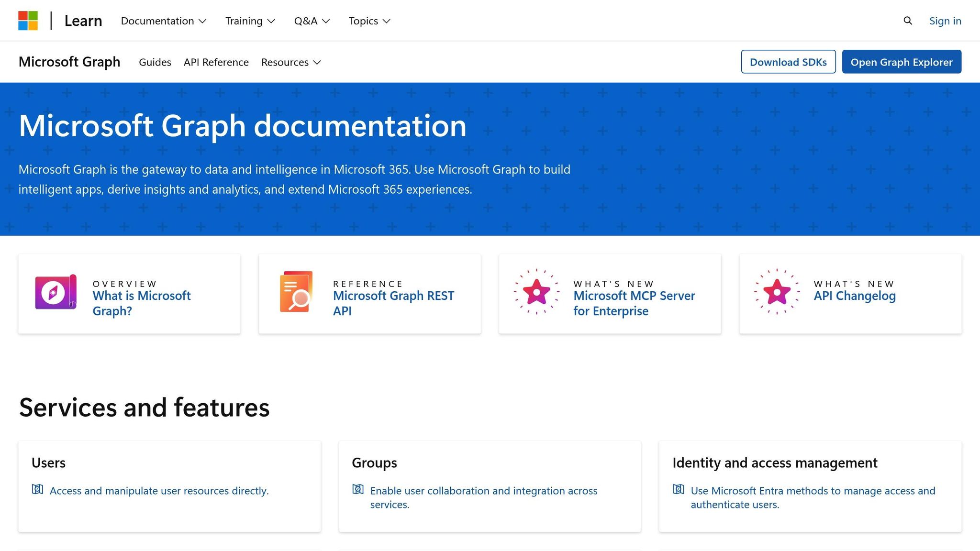Open the Documentation dropdown
980x551 pixels.
click(163, 21)
